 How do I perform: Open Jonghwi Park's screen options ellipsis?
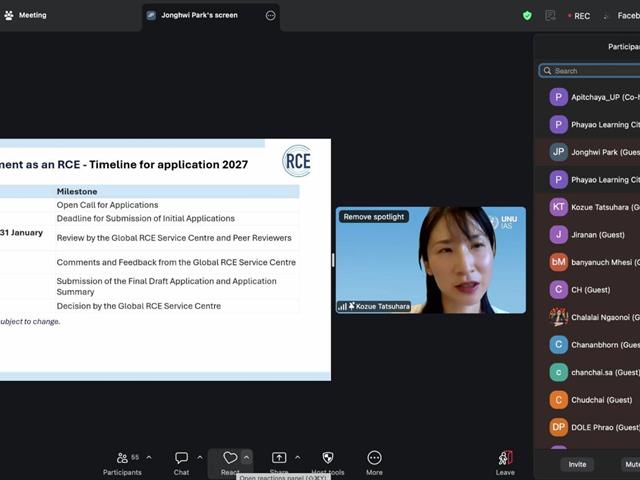pyautogui.click(x=270, y=16)
